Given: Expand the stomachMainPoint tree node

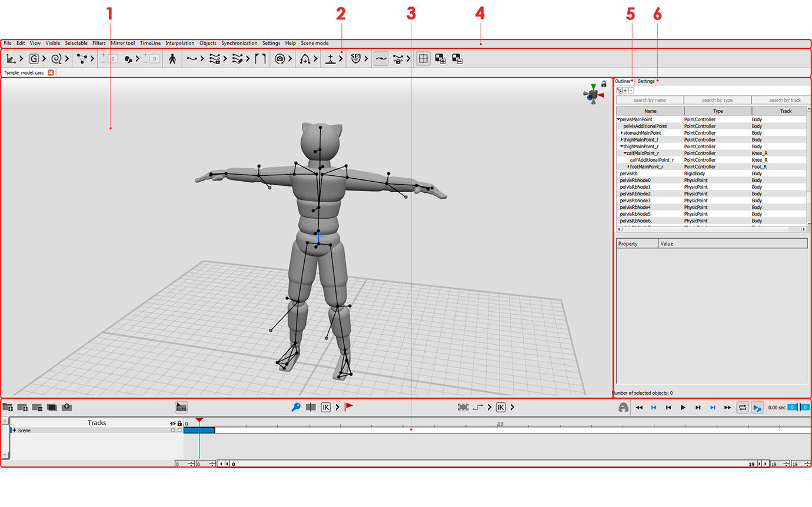Looking at the screenshot, I should (622, 133).
